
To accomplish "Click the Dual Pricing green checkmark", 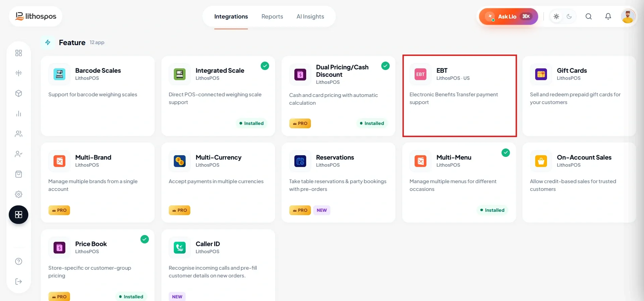I will point(385,66).
